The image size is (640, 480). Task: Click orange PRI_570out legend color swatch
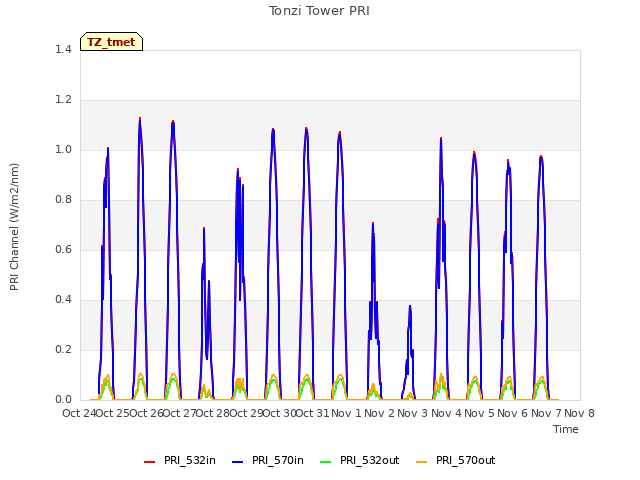422,462
